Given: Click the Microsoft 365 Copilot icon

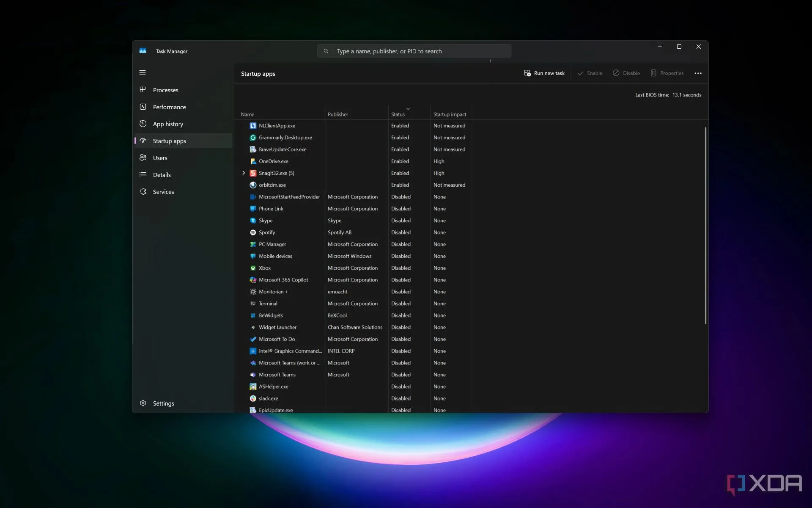Looking at the screenshot, I should [x=253, y=280].
